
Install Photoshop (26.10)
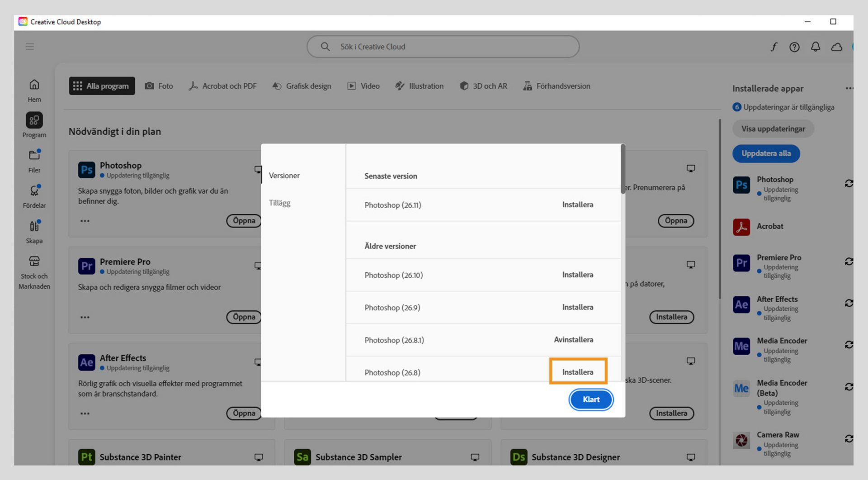(x=578, y=275)
